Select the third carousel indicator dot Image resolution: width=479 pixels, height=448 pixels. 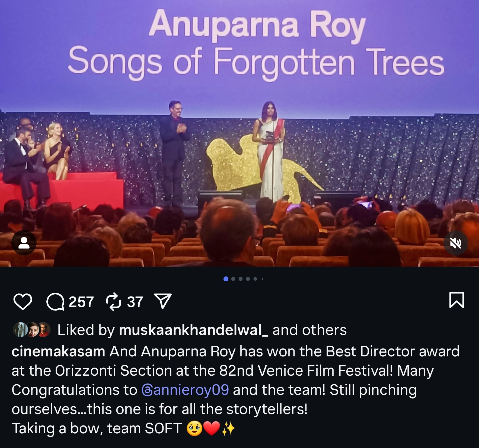[241, 279]
